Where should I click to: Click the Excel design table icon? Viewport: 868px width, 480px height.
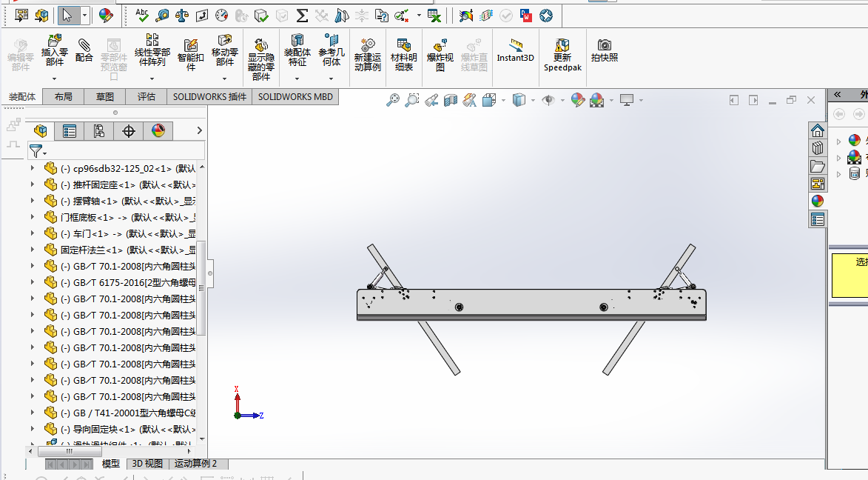(434, 16)
